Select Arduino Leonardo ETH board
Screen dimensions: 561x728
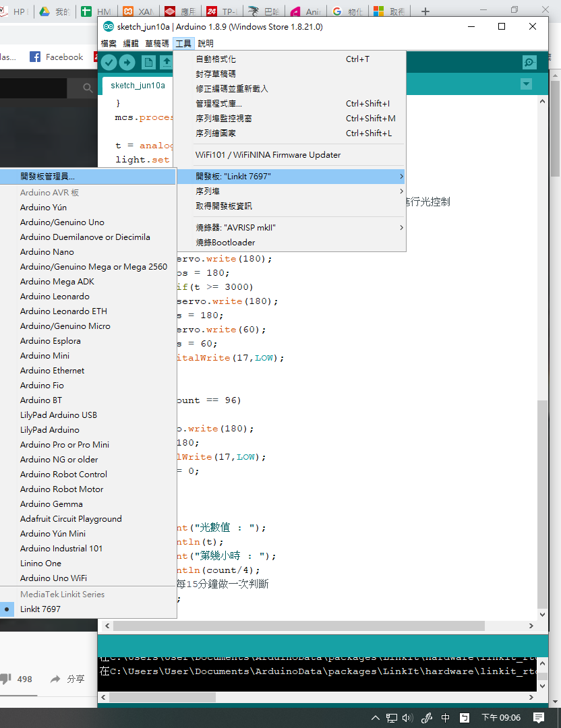[88, 311]
